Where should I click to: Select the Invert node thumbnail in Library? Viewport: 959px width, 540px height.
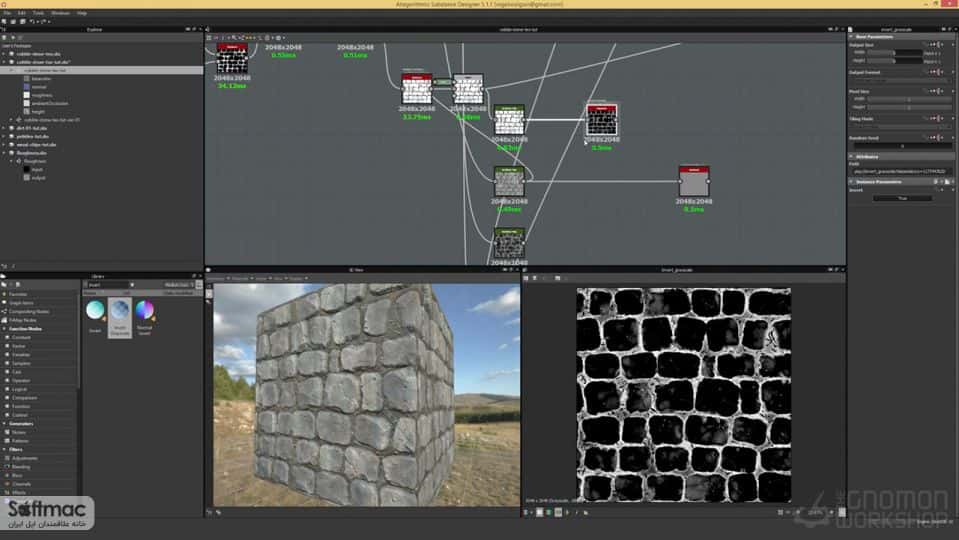pyautogui.click(x=95, y=315)
